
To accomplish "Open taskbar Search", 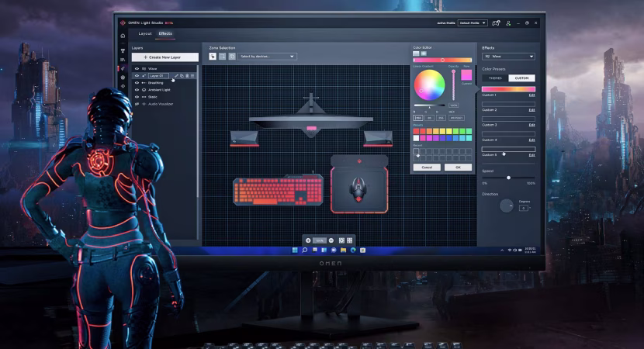I will [305, 250].
